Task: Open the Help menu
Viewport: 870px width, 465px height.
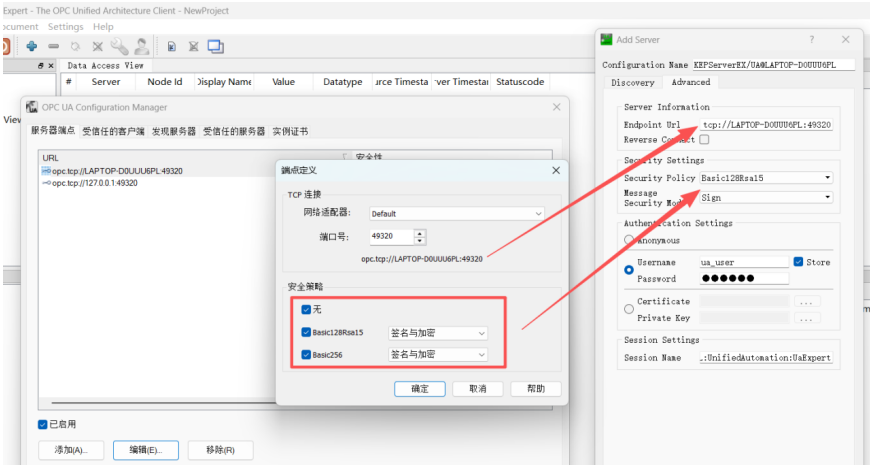Action: [103, 27]
